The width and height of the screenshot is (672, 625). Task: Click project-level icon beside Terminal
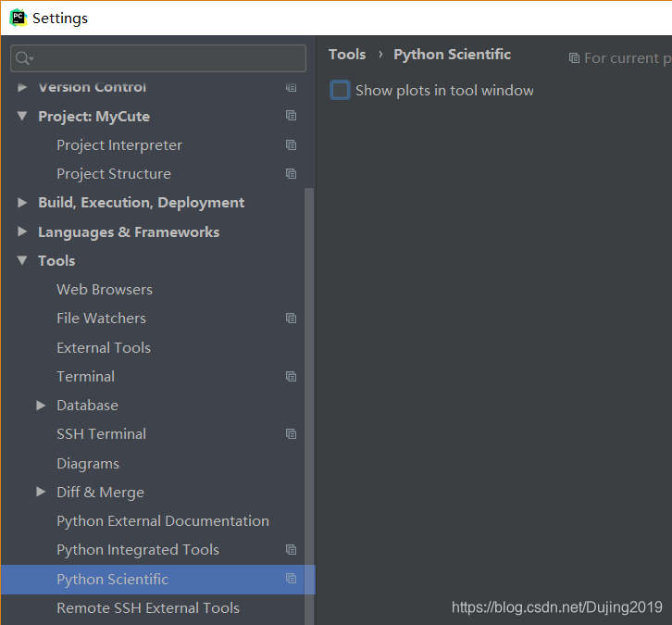(291, 376)
